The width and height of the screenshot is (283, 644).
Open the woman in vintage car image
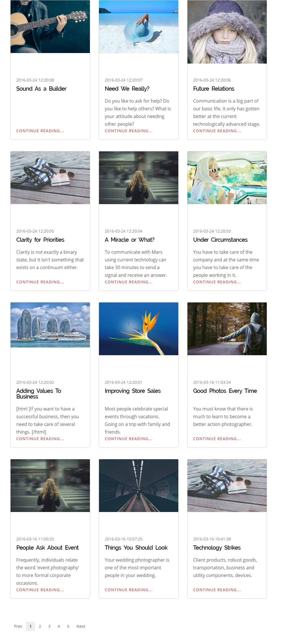(x=227, y=178)
